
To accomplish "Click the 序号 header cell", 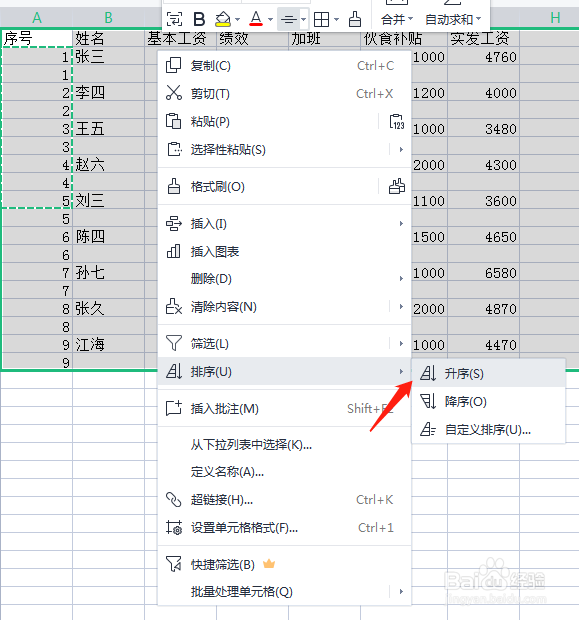I will [36, 38].
